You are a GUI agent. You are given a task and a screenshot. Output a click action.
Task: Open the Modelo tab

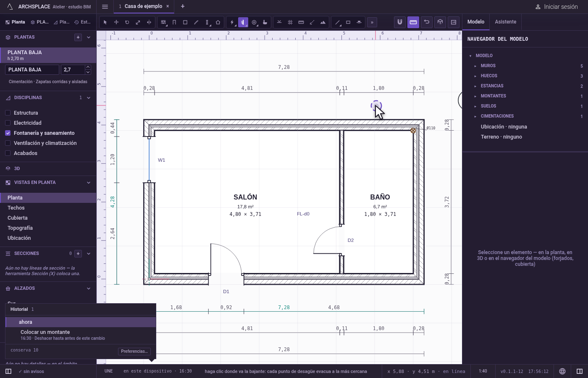(x=476, y=22)
